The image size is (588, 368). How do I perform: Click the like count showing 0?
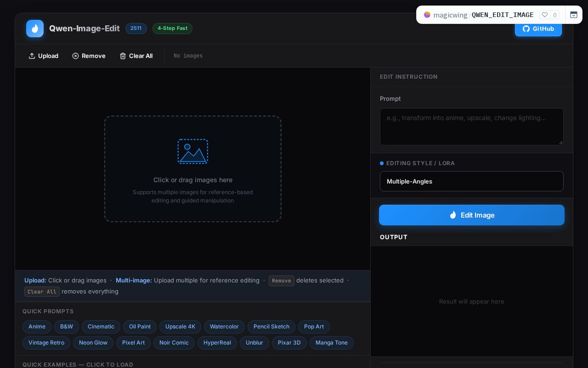[555, 15]
